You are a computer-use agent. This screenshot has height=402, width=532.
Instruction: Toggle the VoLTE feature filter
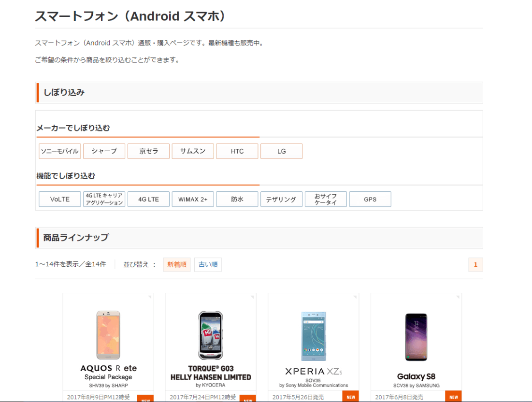click(x=60, y=199)
